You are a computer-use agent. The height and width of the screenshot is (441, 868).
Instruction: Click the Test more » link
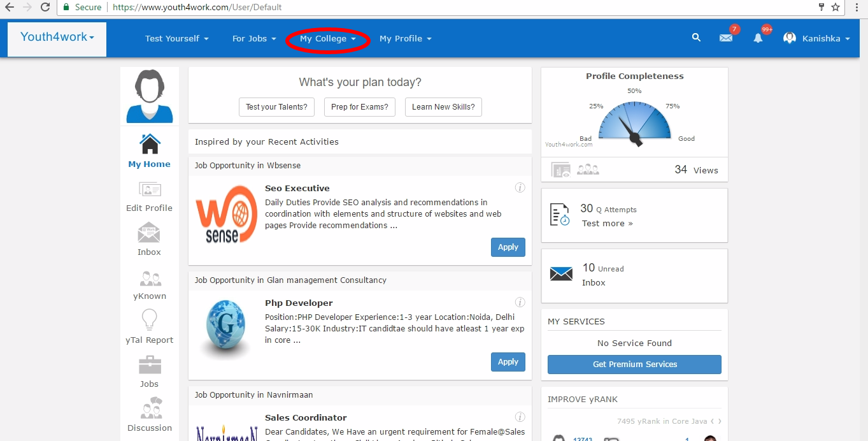click(608, 223)
